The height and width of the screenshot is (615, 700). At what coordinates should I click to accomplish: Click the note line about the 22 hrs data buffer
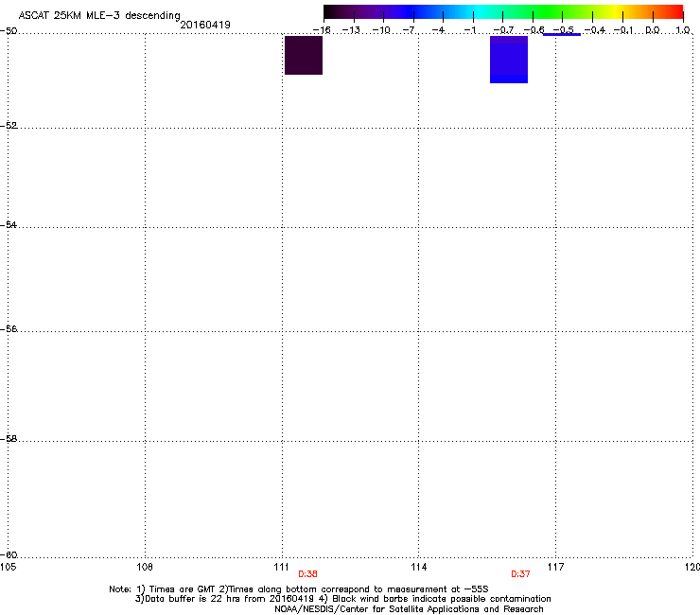[342, 599]
